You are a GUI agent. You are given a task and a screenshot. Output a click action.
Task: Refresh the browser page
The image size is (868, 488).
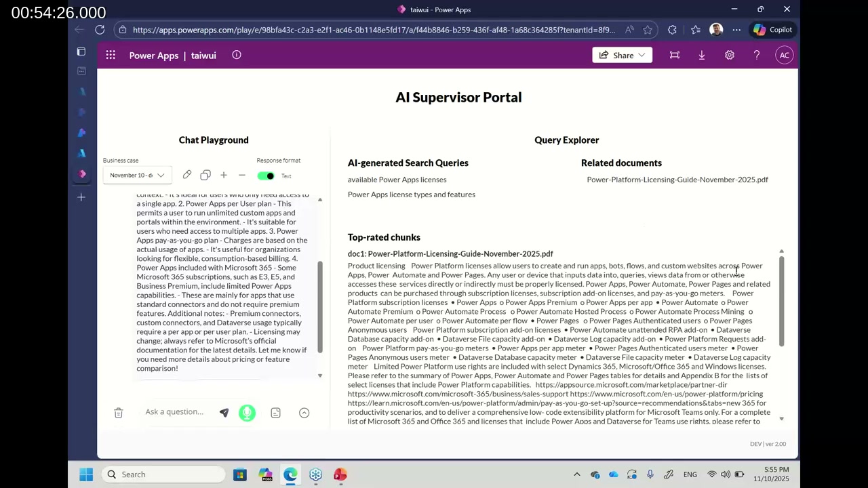point(100,30)
